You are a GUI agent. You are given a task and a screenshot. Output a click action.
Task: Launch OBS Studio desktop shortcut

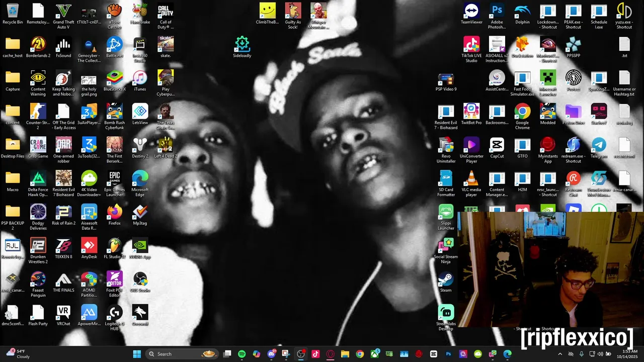tap(140, 282)
